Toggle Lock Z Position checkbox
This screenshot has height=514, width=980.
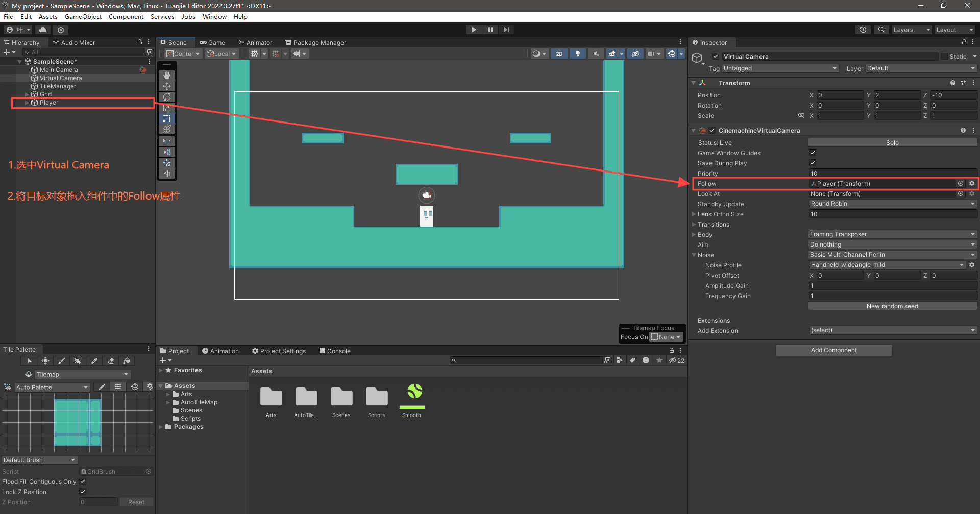(83, 492)
